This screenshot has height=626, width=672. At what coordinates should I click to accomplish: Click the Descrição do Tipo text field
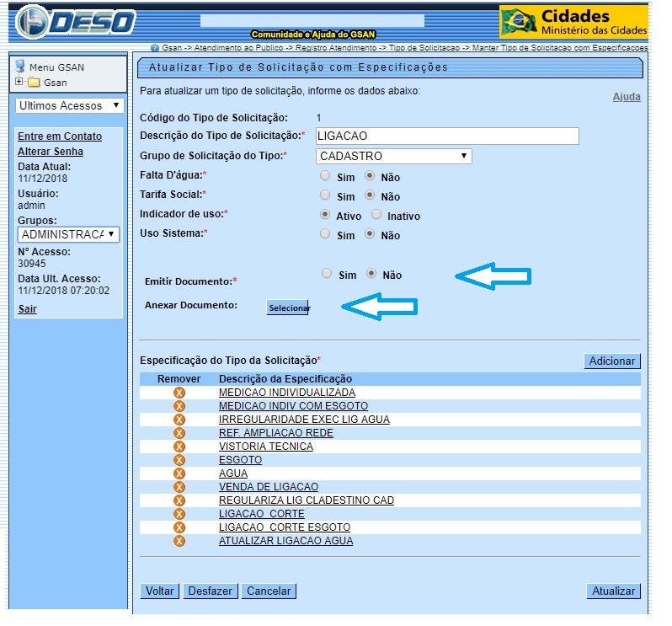click(x=447, y=136)
